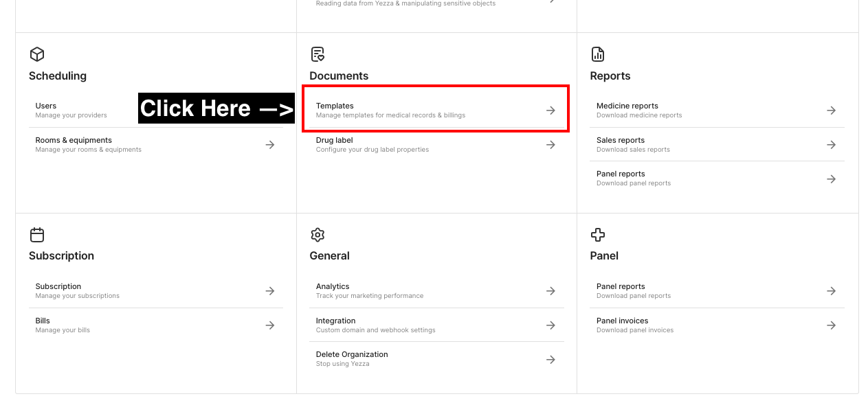Click the Click Here banner label

216,108
